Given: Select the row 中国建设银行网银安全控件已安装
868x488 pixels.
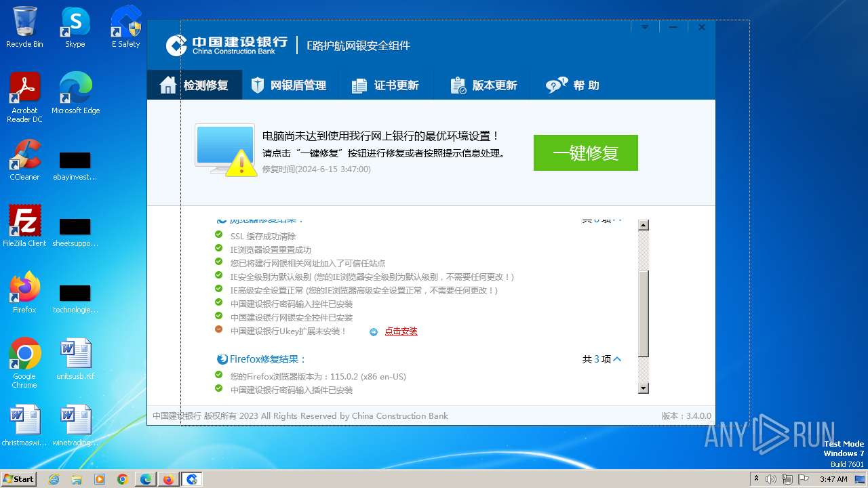Looking at the screenshot, I should point(292,318).
